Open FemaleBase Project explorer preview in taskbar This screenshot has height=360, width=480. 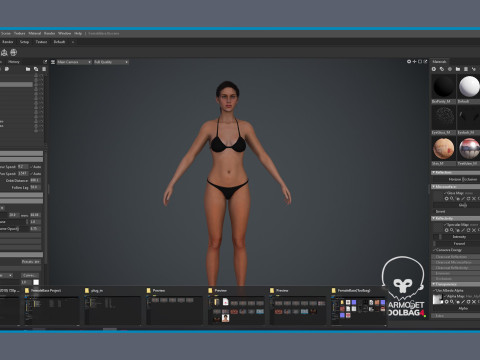pos(51,306)
